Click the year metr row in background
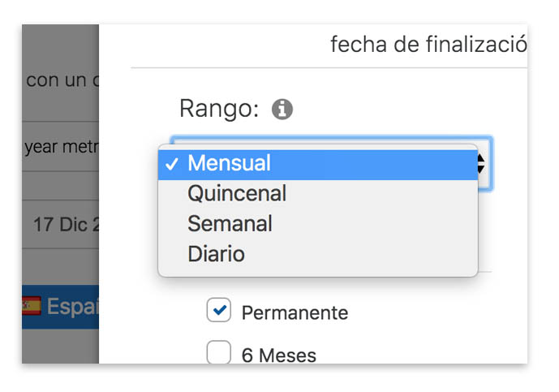This screenshot has height=392, width=559. click(x=61, y=147)
